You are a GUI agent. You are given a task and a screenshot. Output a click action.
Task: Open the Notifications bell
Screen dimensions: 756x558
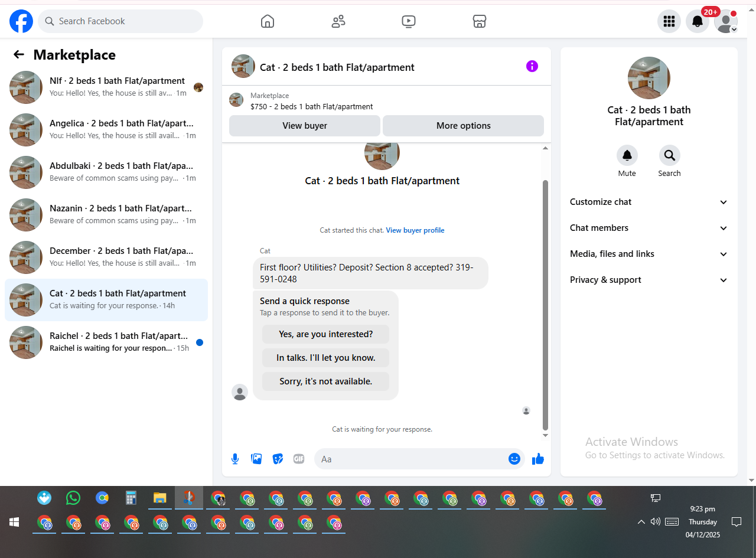pos(698,21)
